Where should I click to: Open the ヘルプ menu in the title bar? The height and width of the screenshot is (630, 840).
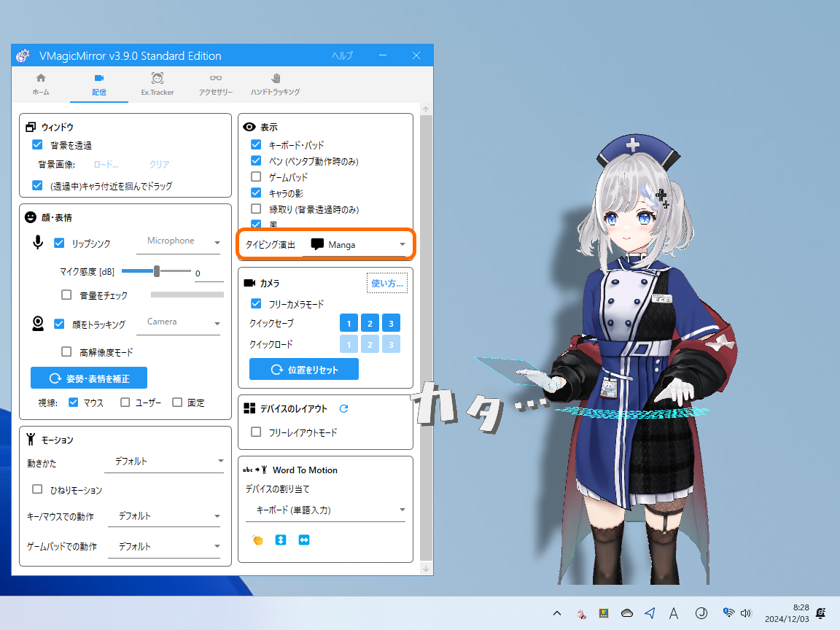coord(343,55)
